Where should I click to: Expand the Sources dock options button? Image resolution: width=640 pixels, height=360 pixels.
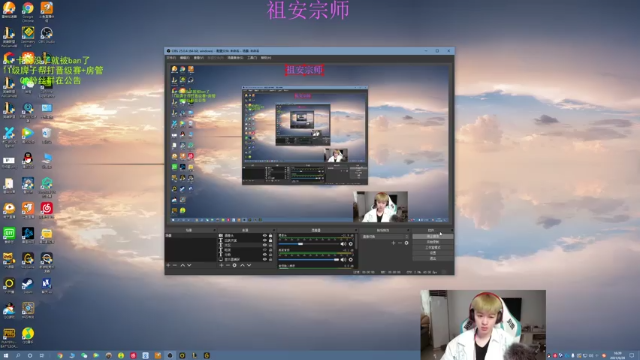coord(274,230)
